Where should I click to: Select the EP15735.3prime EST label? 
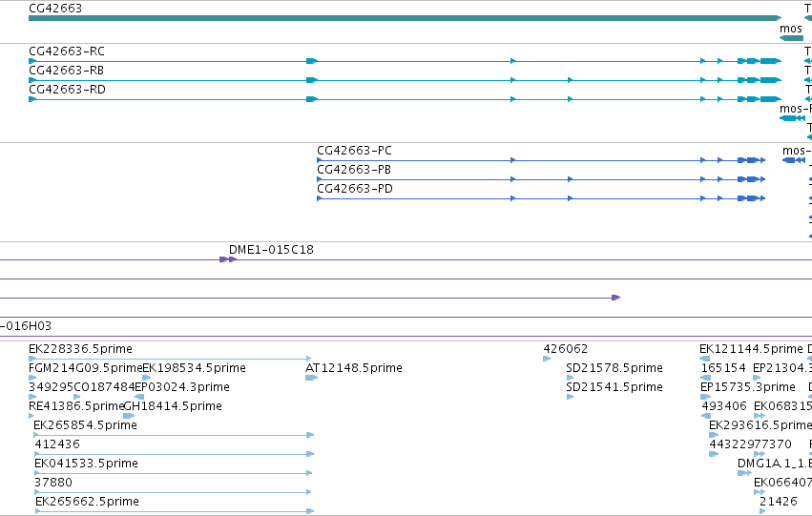point(748,387)
